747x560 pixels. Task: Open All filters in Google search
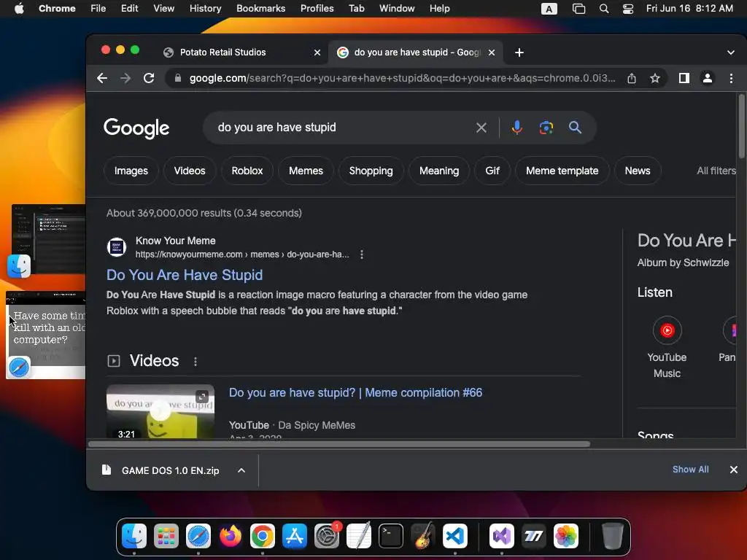coord(716,171)
